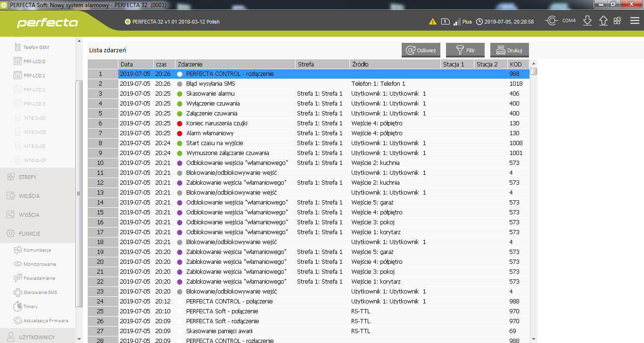644x343 pixels.
Task: Click the Data column header
Action: (136, 64)
